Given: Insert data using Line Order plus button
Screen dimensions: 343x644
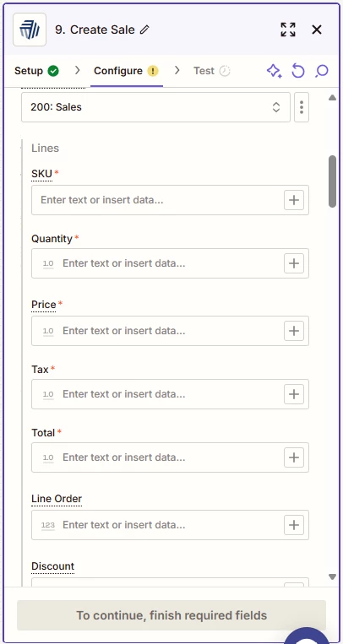Looking at the screenshot, I should (294, 525).
